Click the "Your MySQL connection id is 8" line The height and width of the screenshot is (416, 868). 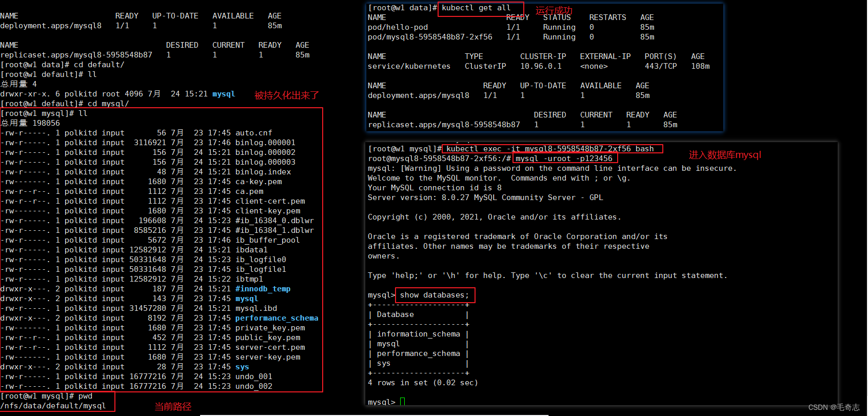[435, 188]
